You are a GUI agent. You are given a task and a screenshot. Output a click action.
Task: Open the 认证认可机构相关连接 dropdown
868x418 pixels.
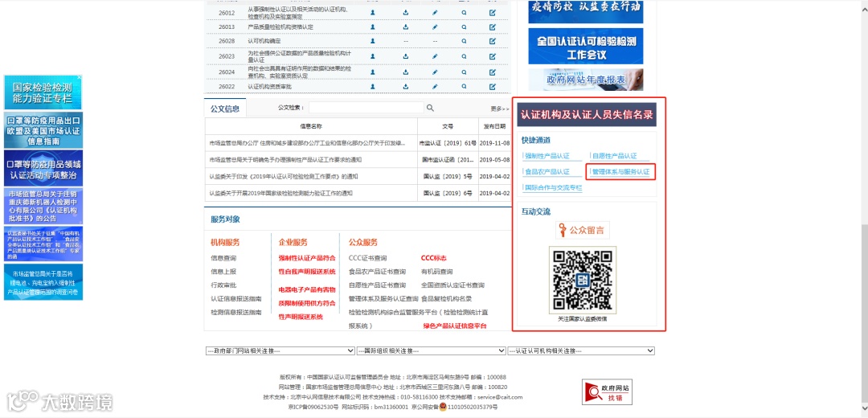tap(581, 350)
